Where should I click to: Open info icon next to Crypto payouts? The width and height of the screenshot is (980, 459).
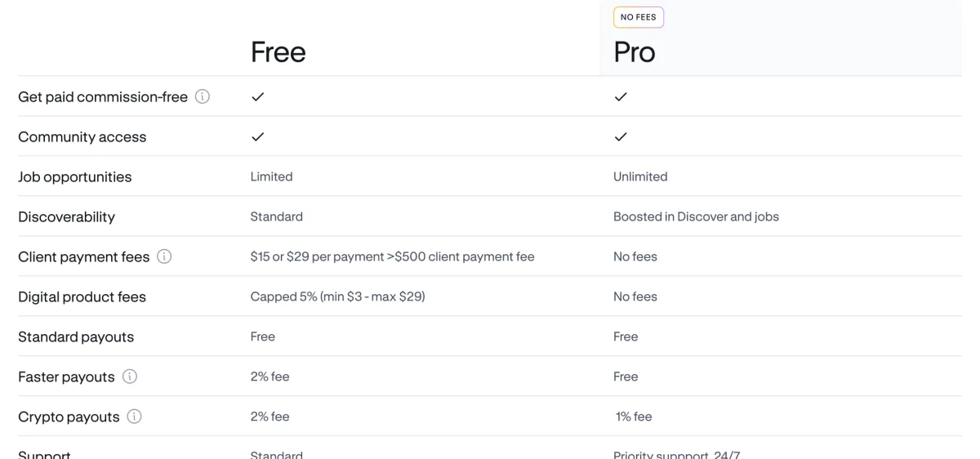[135, 417]
